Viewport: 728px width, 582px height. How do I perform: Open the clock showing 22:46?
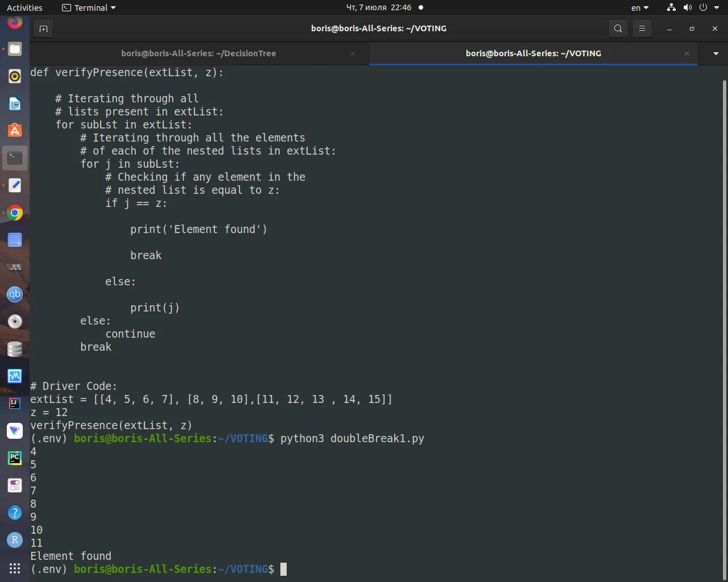click(379, 7)
